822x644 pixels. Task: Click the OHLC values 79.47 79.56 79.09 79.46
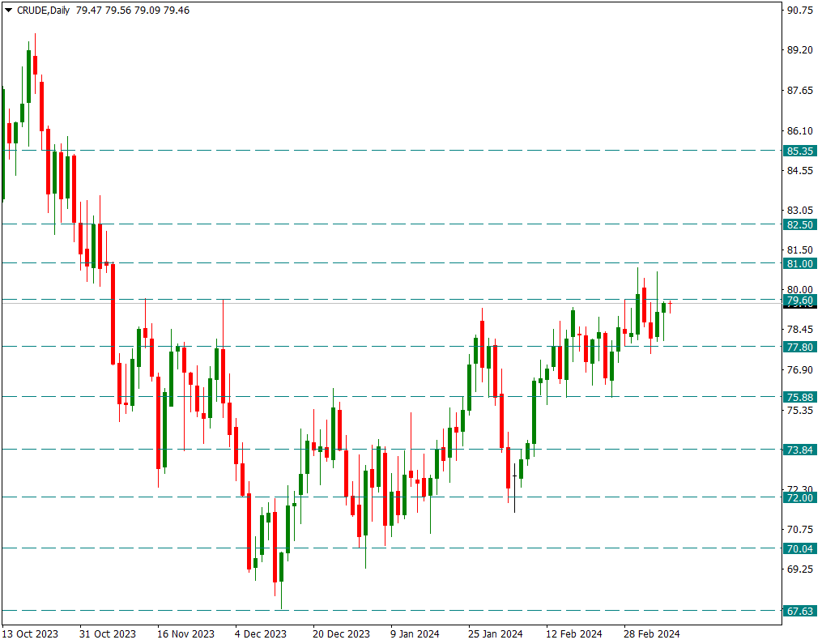click(x=133, y=11)
